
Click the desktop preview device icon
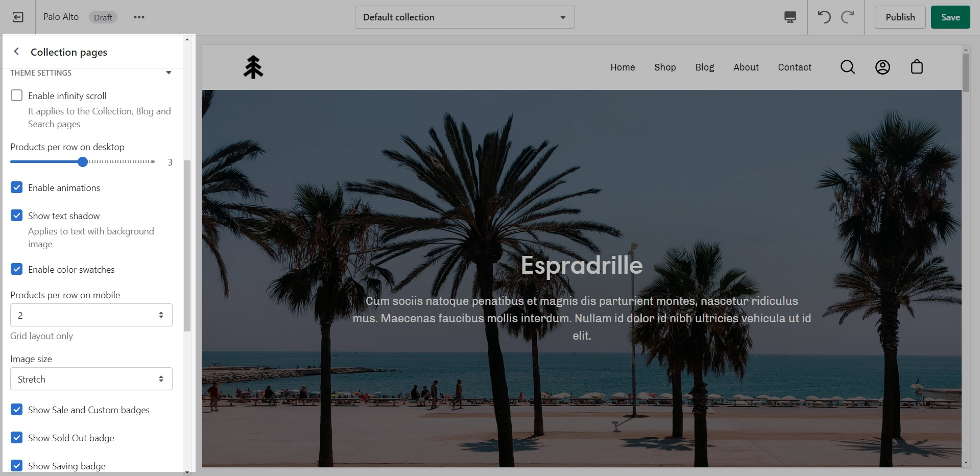pyautogui.click(x=790, y=17)
